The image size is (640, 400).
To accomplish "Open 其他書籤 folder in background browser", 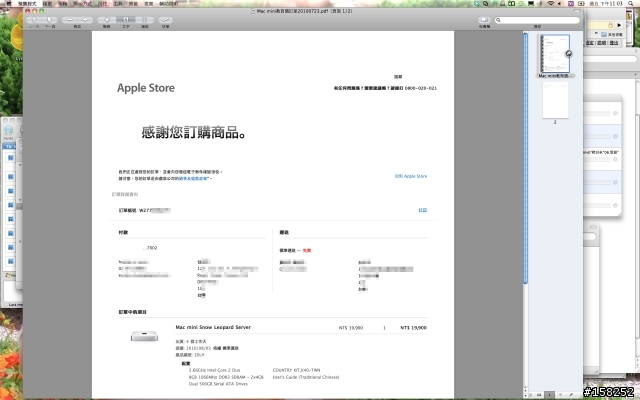I will 611,35.
